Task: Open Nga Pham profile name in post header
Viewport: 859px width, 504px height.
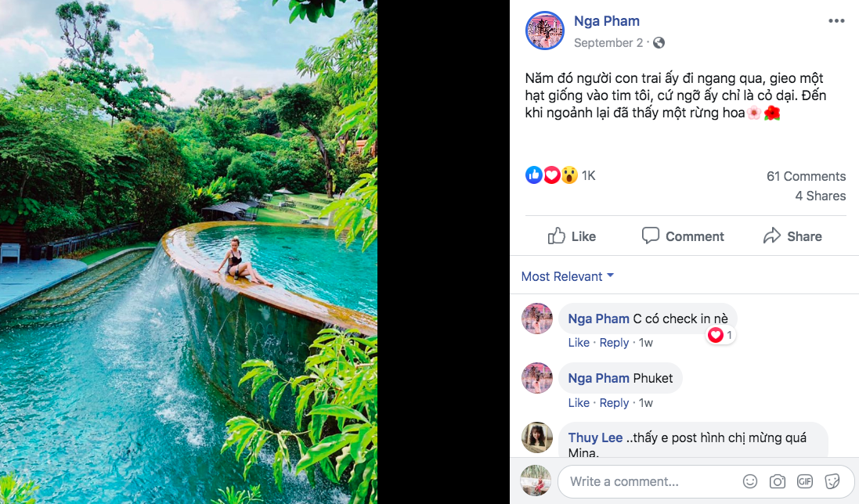Action: [x=606, y=21]
